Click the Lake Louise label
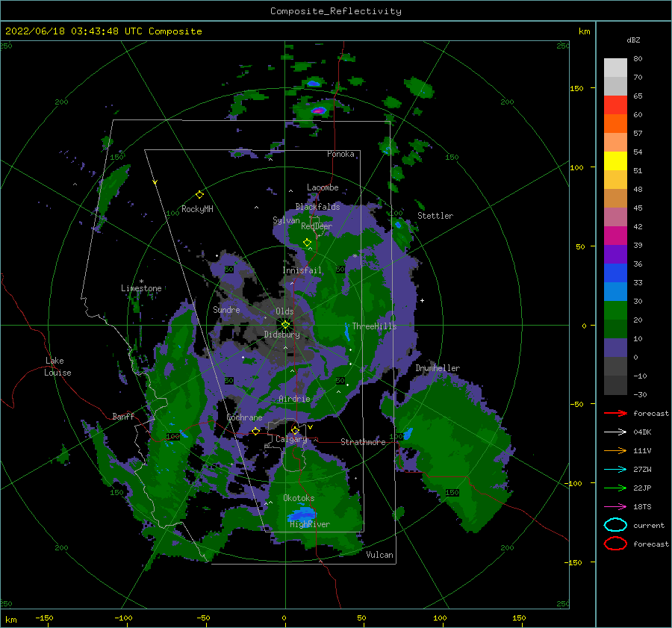672x628 pixels. coord(57,367)
